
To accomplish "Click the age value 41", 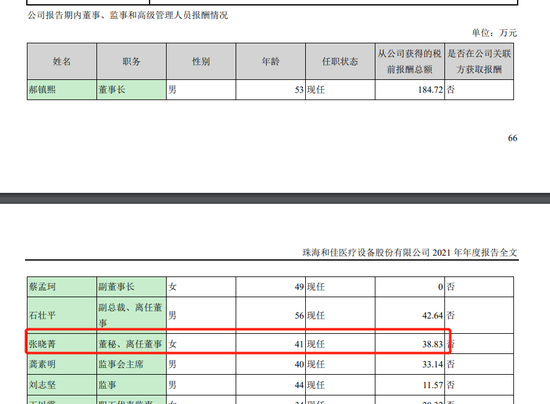I will tap(299, 344).
